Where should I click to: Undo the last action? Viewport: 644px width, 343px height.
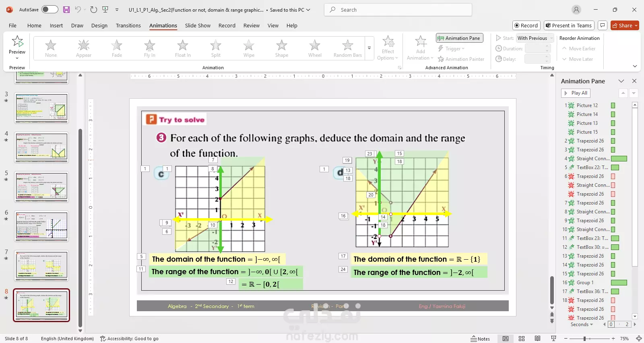pyautogui.click(x=78, y=10)
